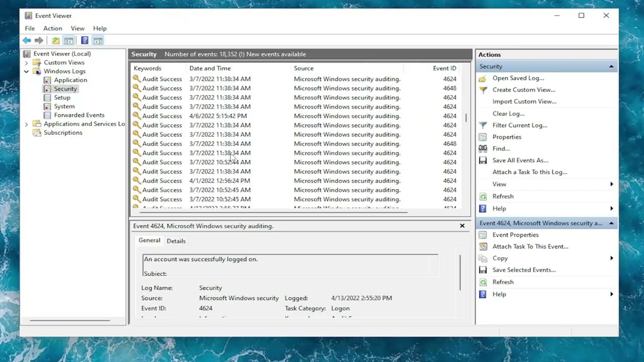Image resolution: width=644 pixels, height=362 pixels.
Task: Click the Event Properties icon
Action: click(483, 235)
